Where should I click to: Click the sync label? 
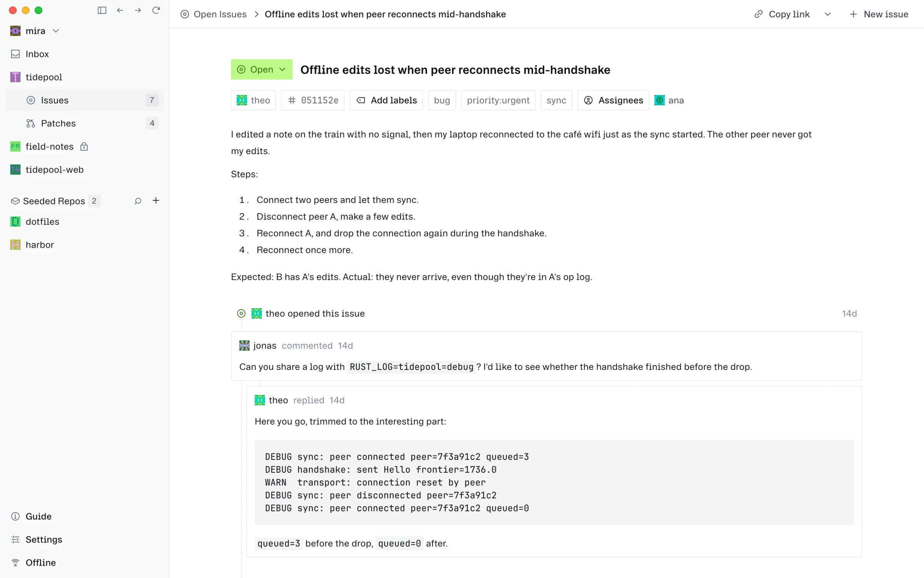coord(556,100)
